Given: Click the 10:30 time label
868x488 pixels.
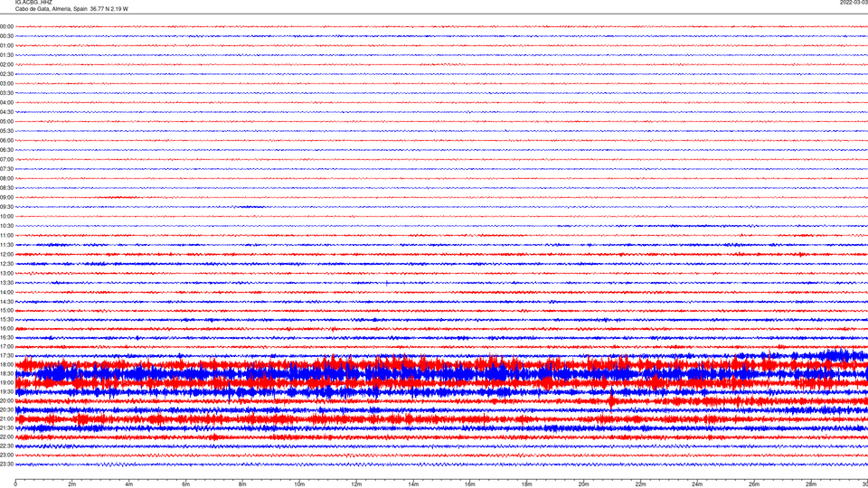Looking at the screenshot, I should 6,226.
